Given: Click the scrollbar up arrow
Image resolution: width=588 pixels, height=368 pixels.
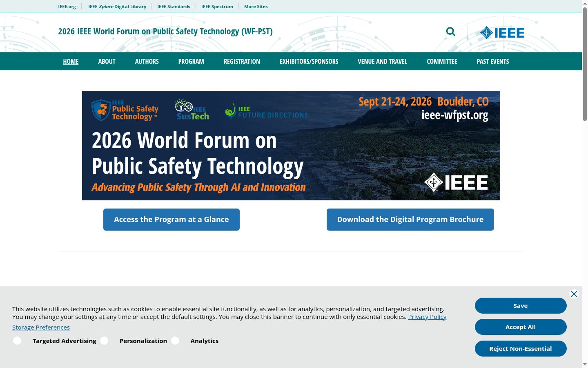Looking at the screenshot, I should pyautogui.click(x=585, y=3).
